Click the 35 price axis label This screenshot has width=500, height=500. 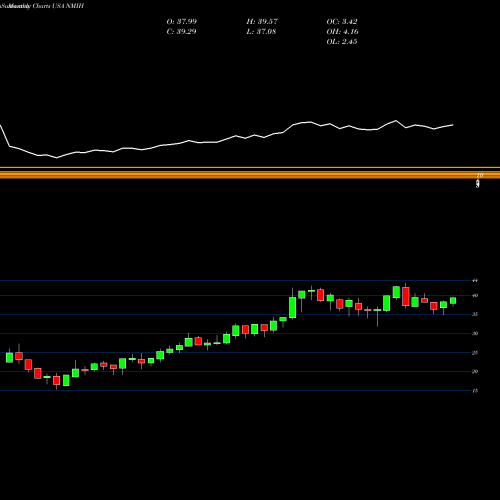click(x=475, y=314)
